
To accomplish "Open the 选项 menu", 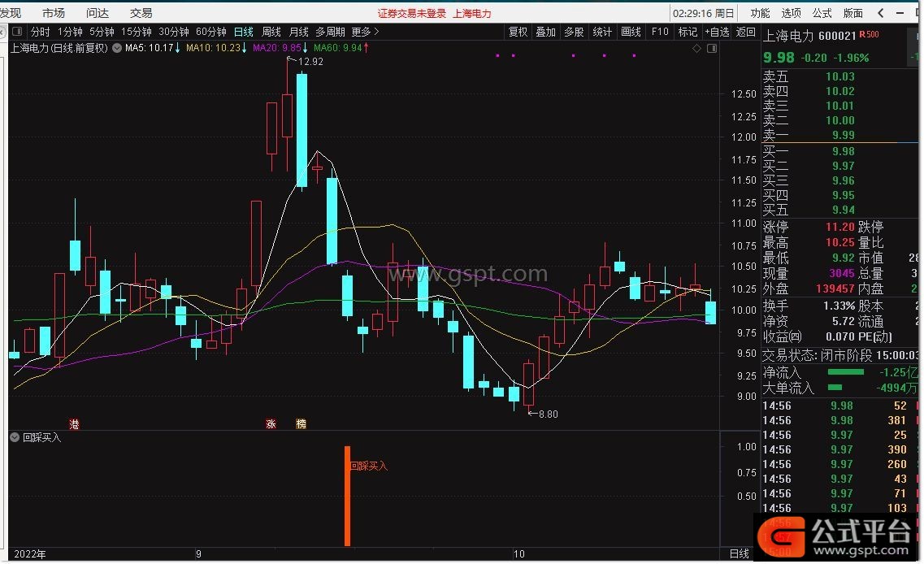I will coord(791,13).
